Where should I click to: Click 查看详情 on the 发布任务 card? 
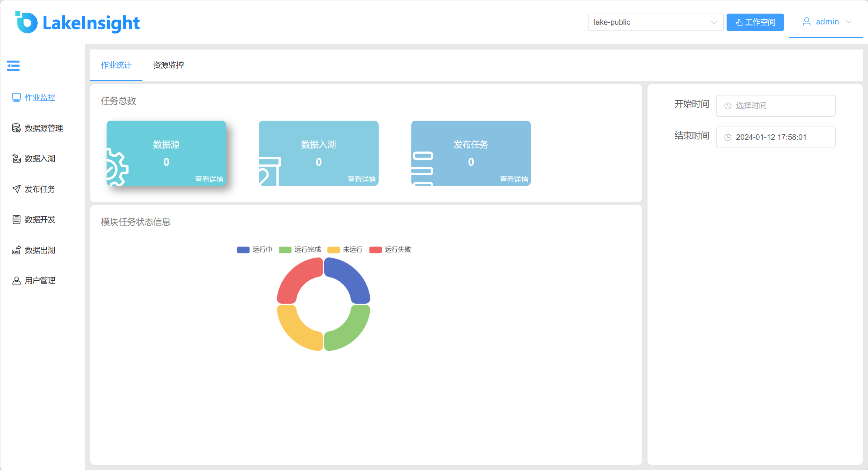coord(514,179)
